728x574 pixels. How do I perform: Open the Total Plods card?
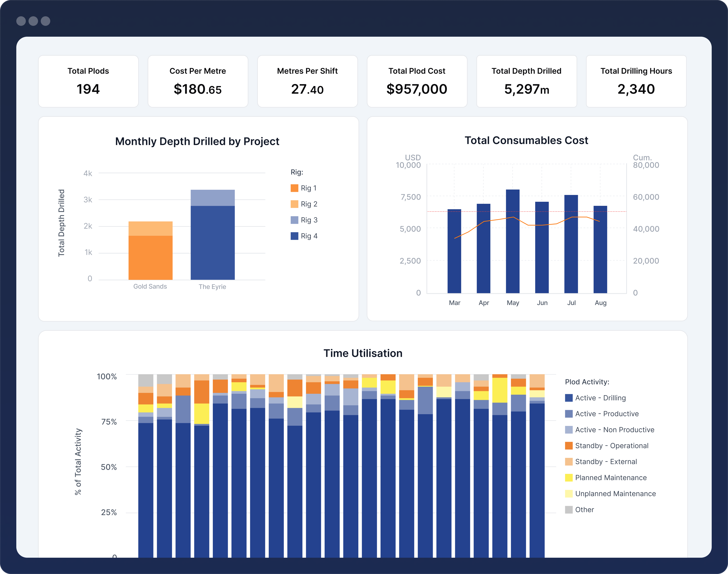point(88,81)
